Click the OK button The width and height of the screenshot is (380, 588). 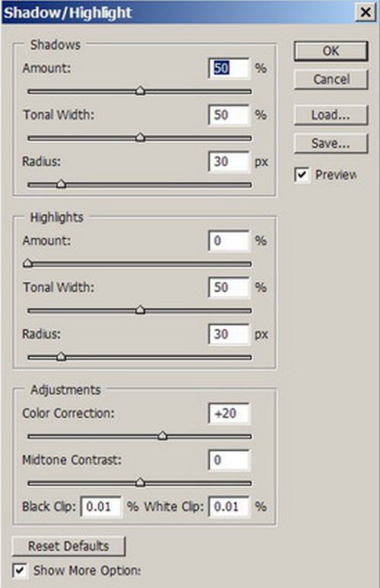click(331, 51)
